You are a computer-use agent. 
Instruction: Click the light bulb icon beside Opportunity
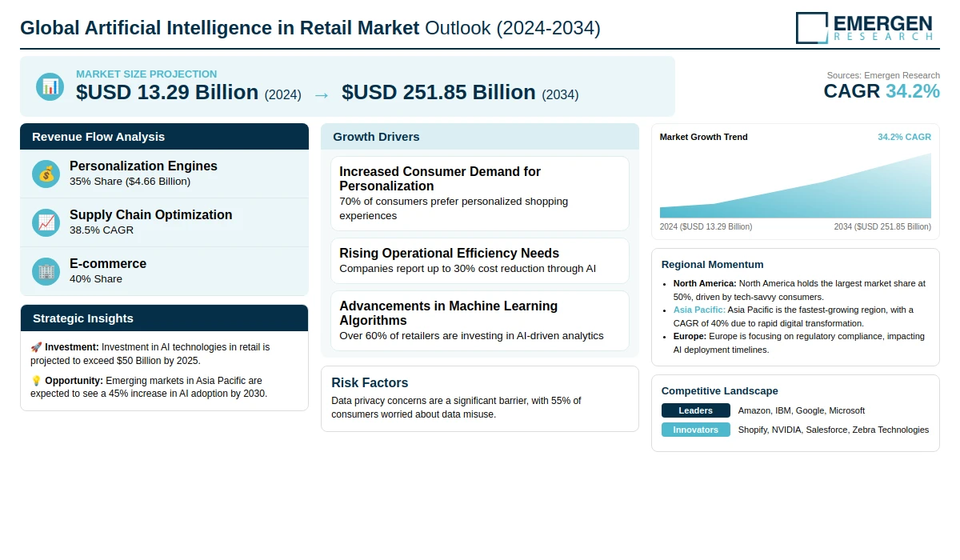pos(36,381)
